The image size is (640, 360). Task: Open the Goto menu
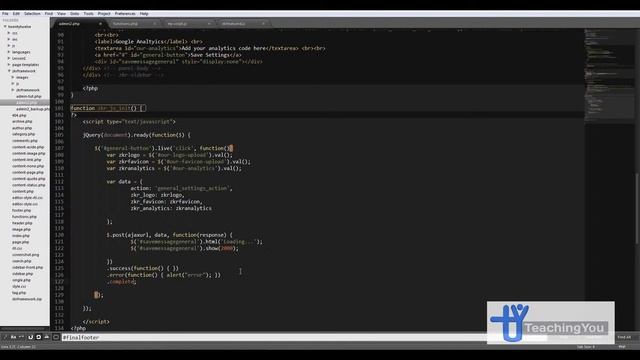point(75,13)
